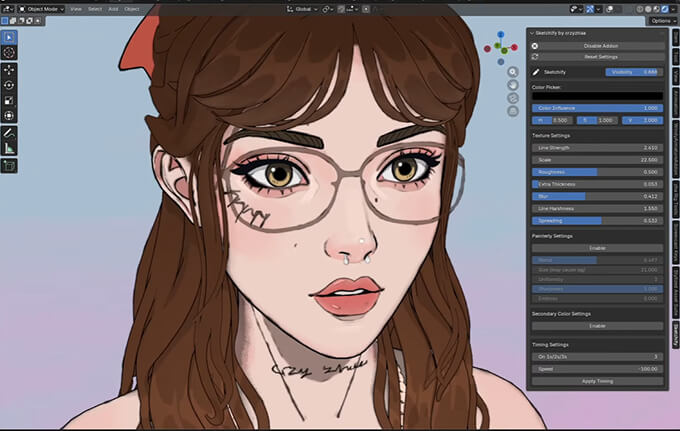The width and height of the screenshot is (680, 431).
Task: Choose the Scale tool
Action: coord(9,101)
